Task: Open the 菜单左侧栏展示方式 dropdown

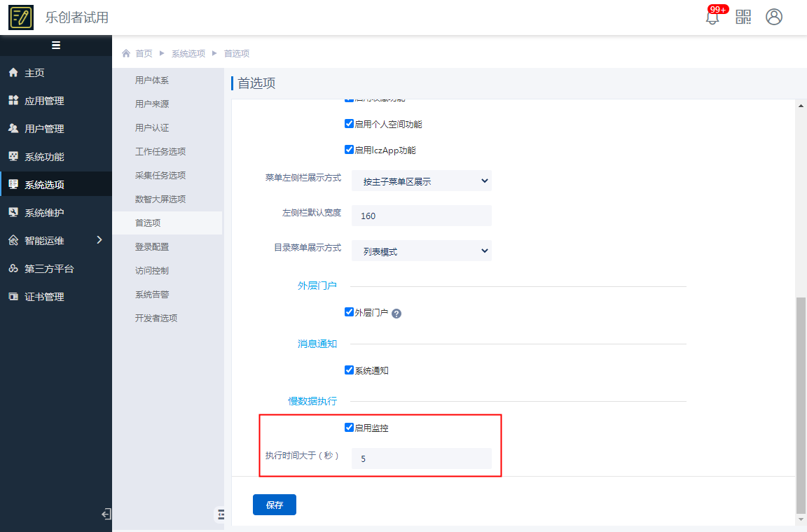Action: [421, 181]
